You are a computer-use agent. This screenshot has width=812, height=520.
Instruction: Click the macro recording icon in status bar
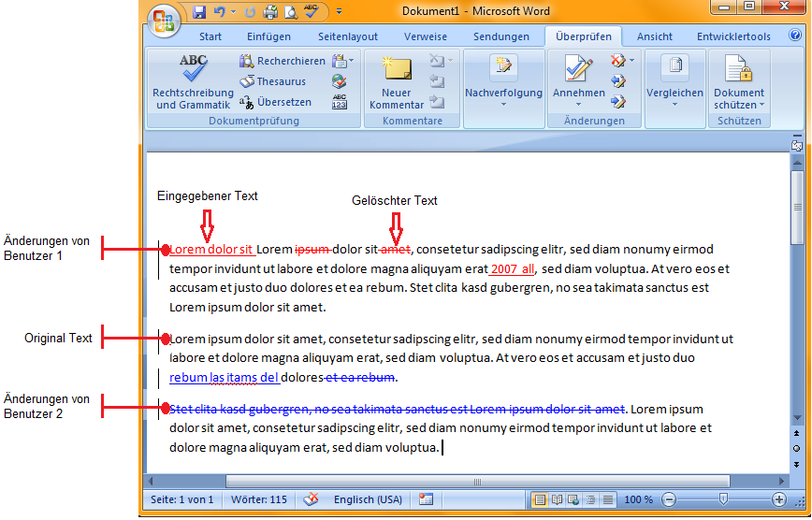coord(426,499)
